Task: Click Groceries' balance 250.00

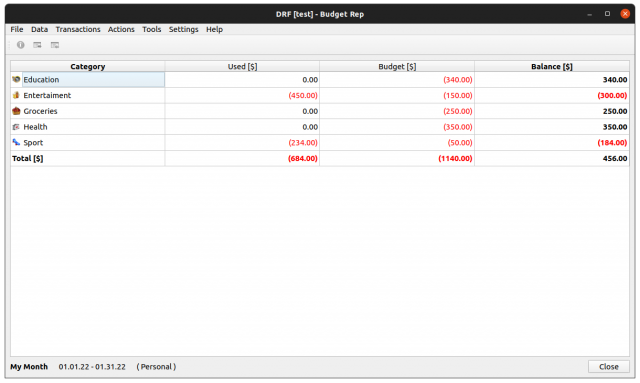Action: pyautogui.click(x=615, y=111)
